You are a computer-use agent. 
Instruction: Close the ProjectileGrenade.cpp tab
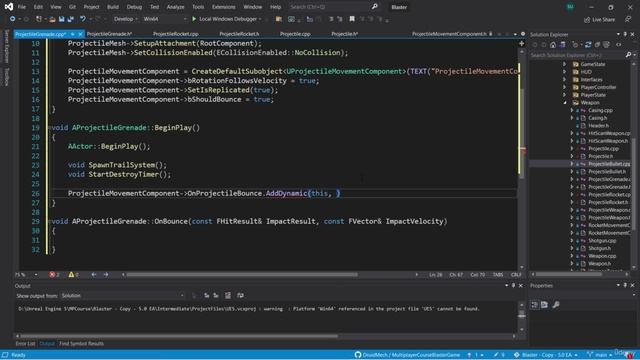click(x=80, y=34)
